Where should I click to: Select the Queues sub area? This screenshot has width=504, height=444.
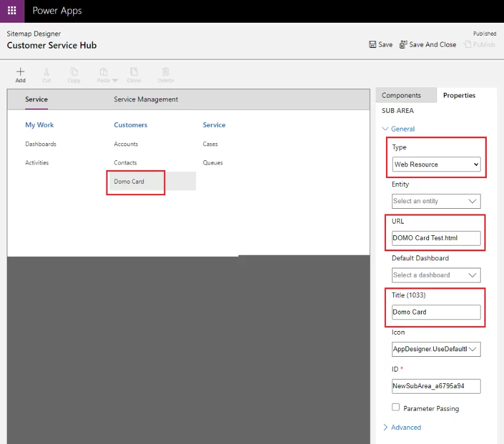(213, 163)
